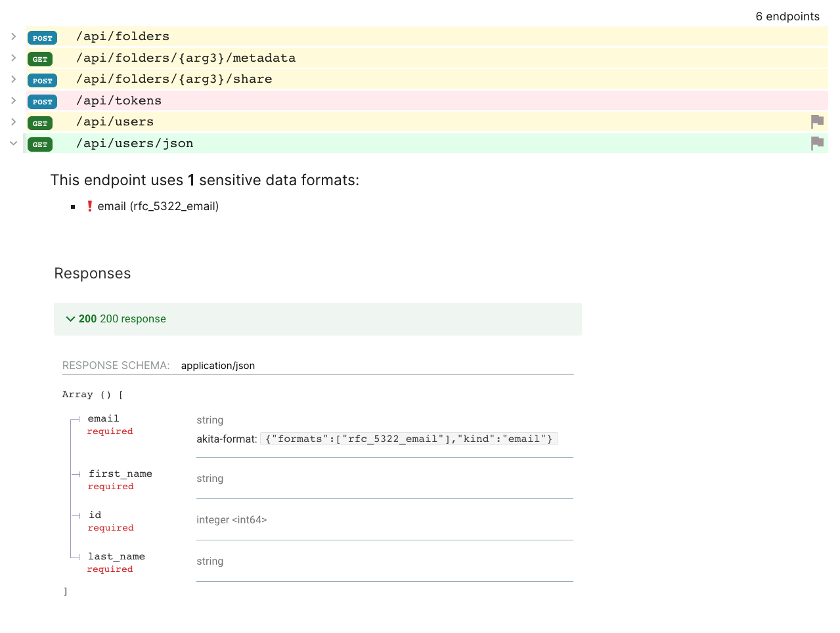The width and height of the screenshot is (840, 633).
Task: Expand the /api/tokens endpoint chevron
Action: 13,100
